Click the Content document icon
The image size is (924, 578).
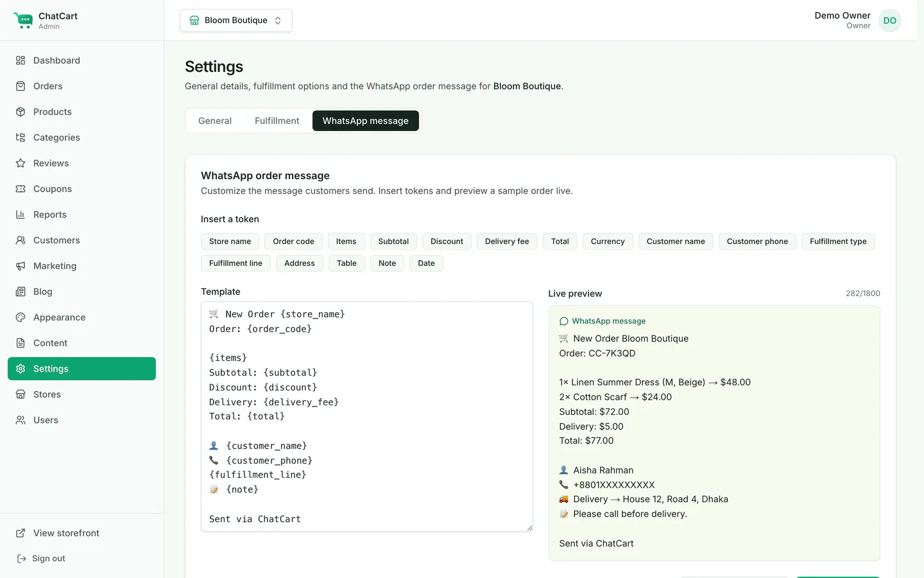coord(21,343)
